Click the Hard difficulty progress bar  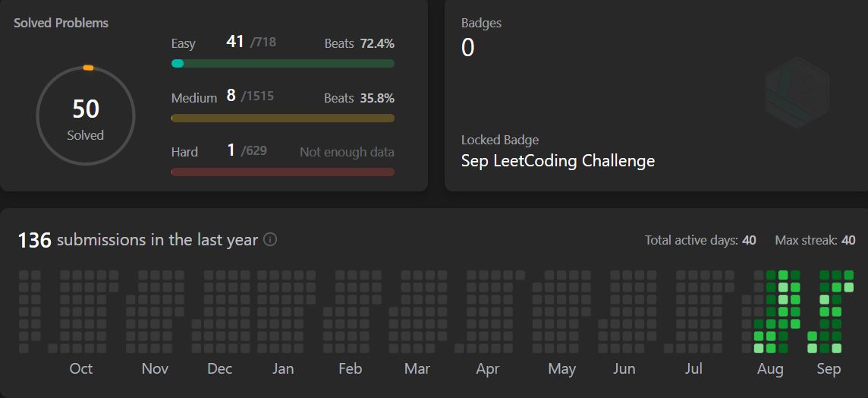[x=282, y=172]
